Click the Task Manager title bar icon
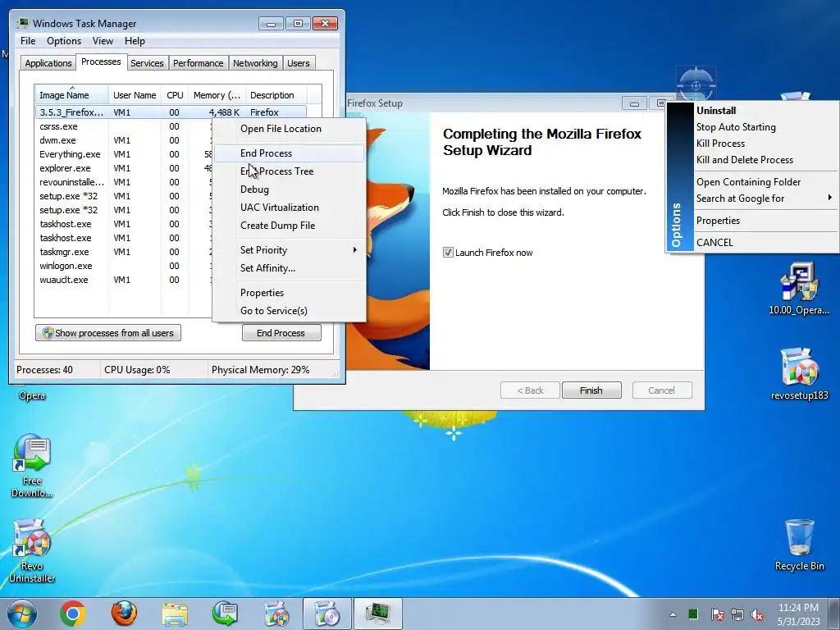The width and height of the screenshot is (840, 630). 22,23
